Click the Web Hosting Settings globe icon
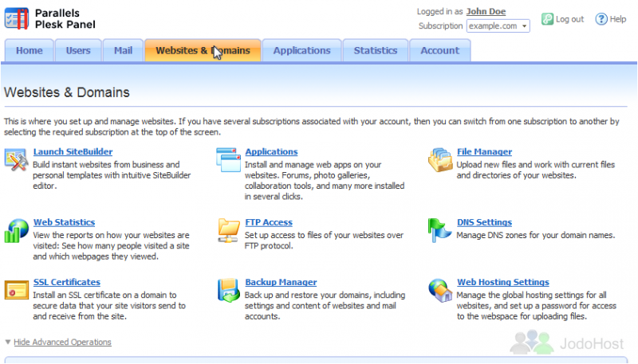Image resolution: width=638 pixels, height=364 pixels. pyautogui.click(x=440, y=290)
